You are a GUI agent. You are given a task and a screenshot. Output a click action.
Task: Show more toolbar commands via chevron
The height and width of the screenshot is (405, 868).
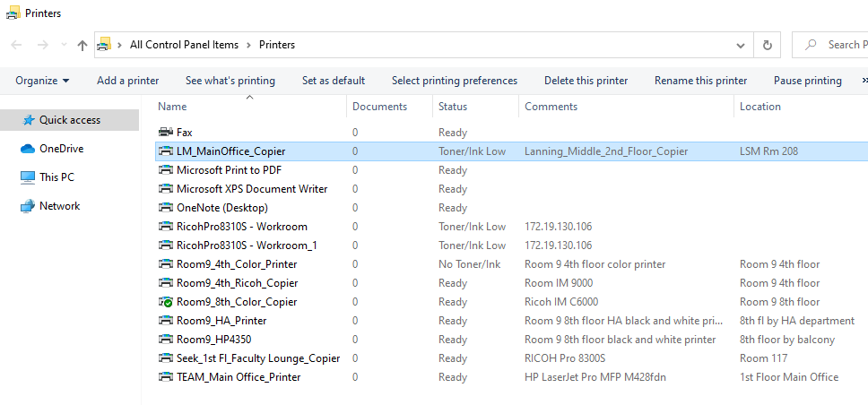click(x=864, y=81)
